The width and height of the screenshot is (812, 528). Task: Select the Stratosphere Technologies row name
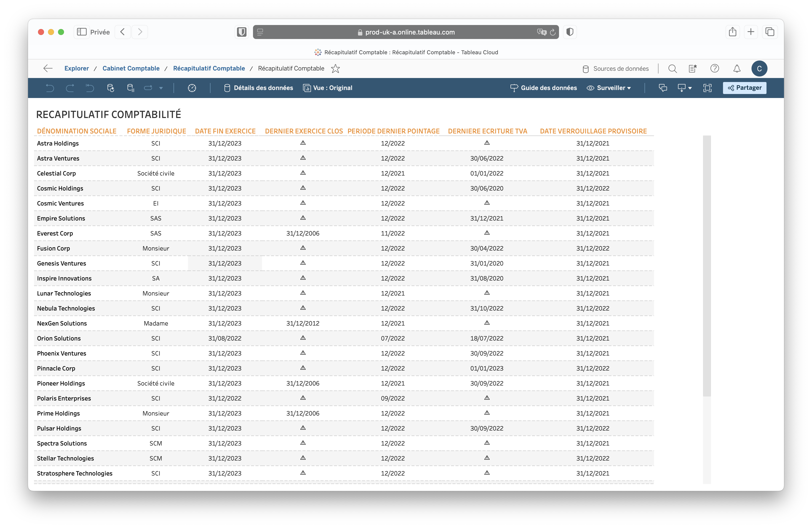click(x=75, y=474)
